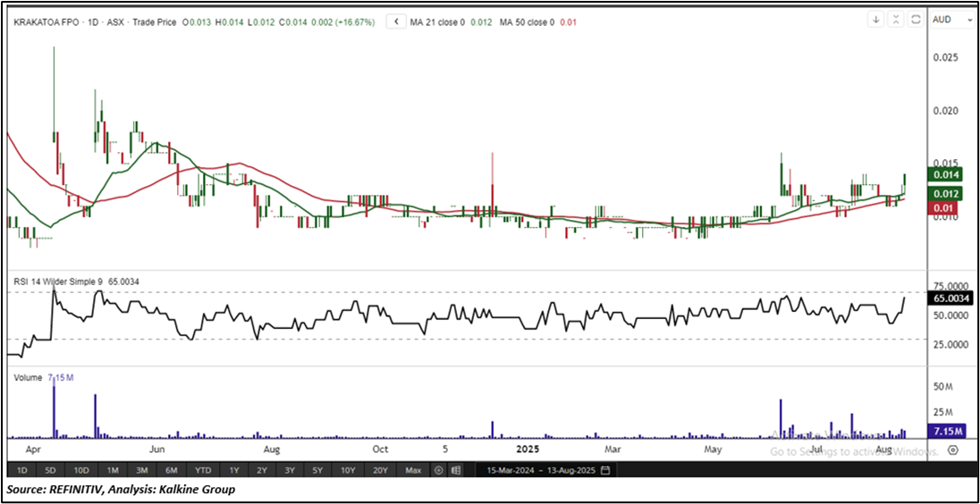
Task: Click the Volume indicator label
Action: [28, 378]
